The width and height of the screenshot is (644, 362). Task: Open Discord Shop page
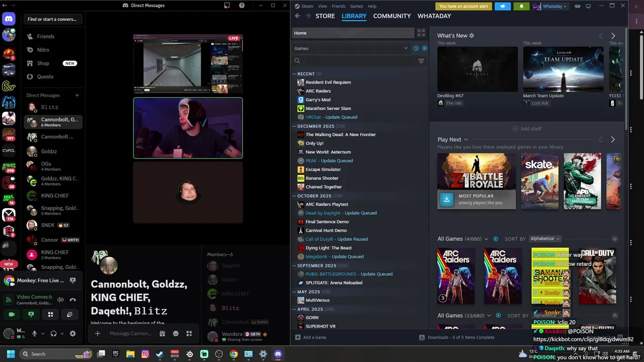pos(53,63)
